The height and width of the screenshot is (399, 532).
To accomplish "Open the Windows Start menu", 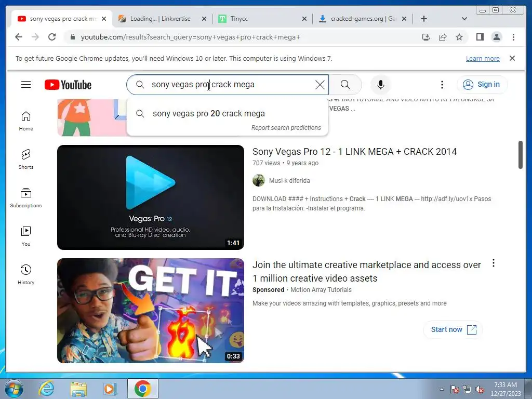I will 14,389.
